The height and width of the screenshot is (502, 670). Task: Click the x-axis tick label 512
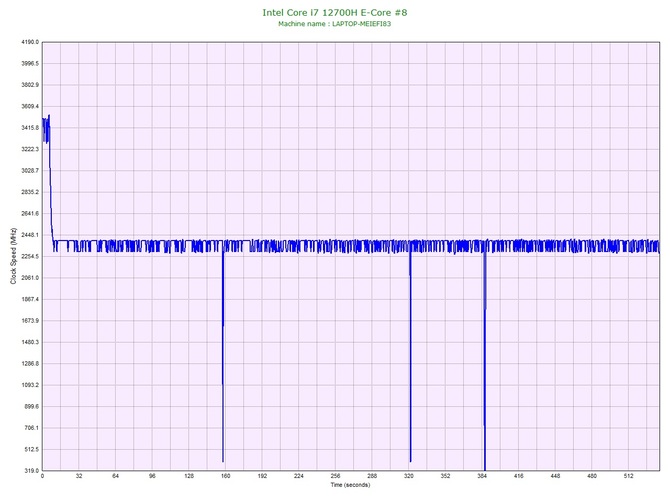629,476
